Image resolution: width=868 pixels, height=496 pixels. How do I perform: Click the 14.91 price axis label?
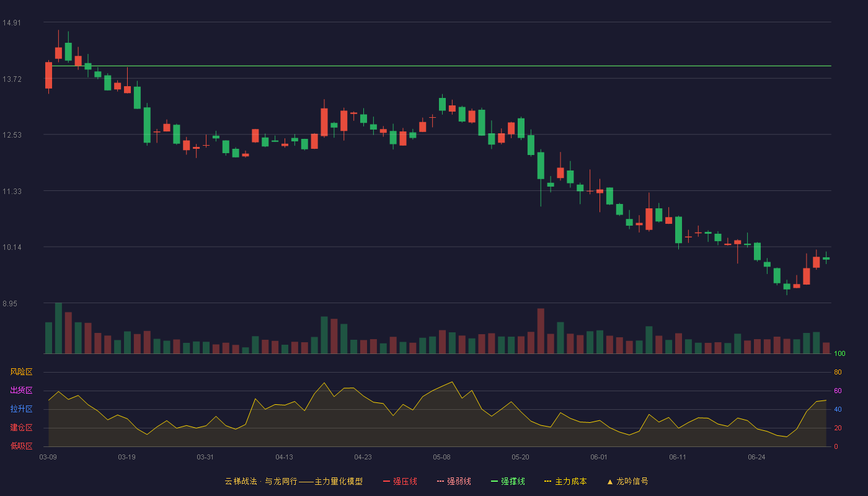[12, 23]
